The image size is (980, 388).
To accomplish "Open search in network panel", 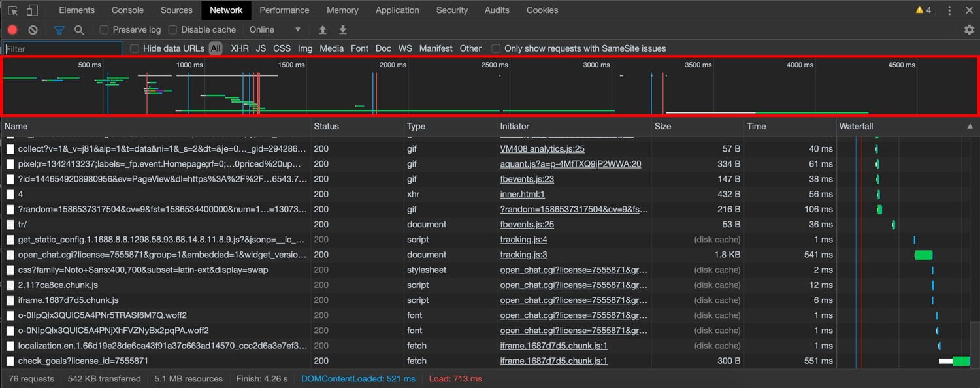I will 78,29.
